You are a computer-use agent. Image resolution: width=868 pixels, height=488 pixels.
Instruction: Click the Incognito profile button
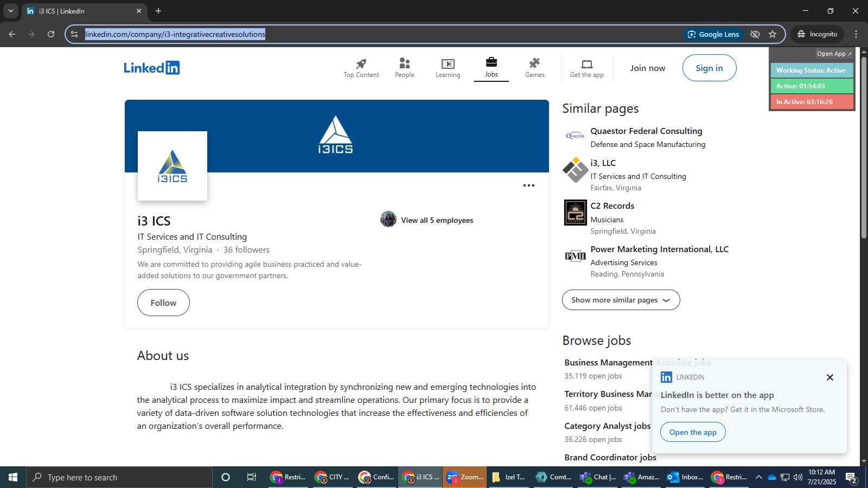(x=817, y=34)
